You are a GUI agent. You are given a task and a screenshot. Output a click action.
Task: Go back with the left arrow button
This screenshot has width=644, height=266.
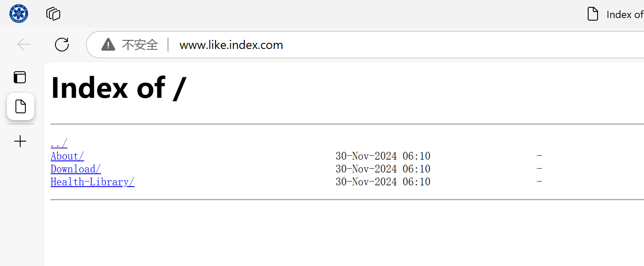pos(24,45)
